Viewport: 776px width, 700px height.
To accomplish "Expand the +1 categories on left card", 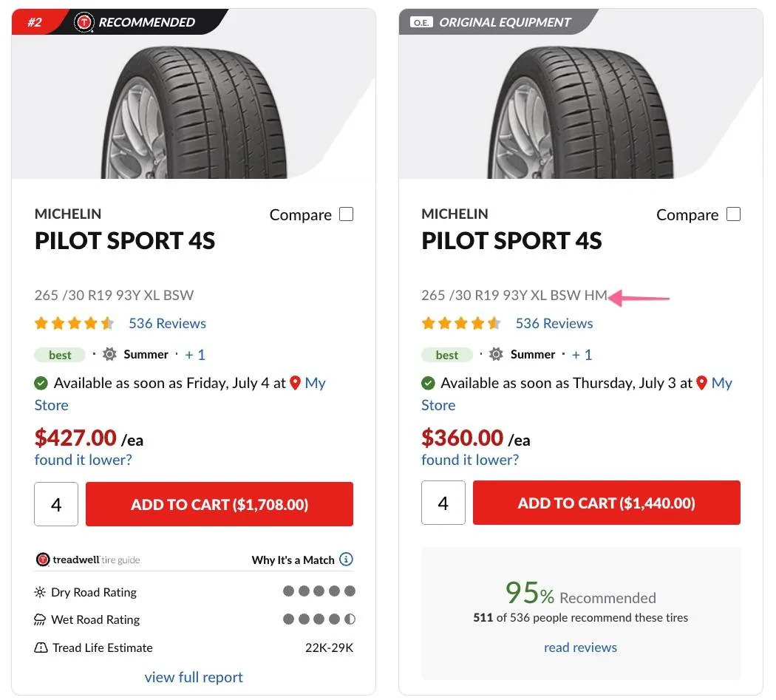I will tap(195, 355).
